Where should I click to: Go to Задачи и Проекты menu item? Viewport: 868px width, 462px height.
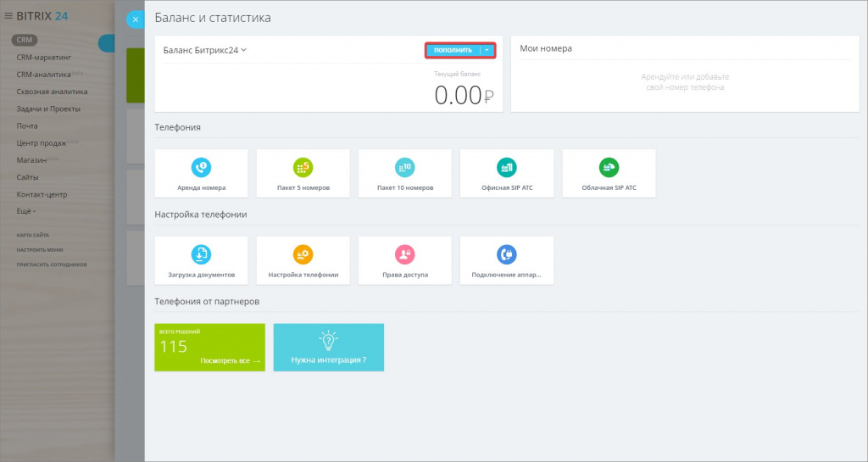pos(47,109)
